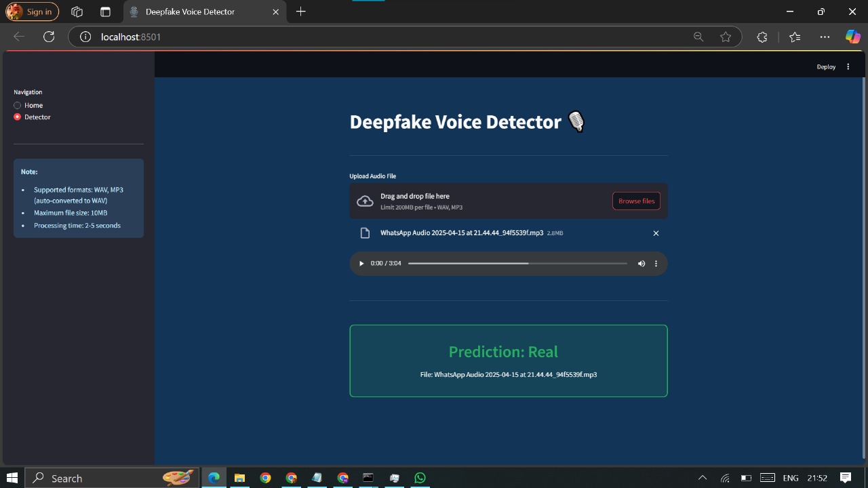Open the Copilot sidebar

(x=852, y=37)
